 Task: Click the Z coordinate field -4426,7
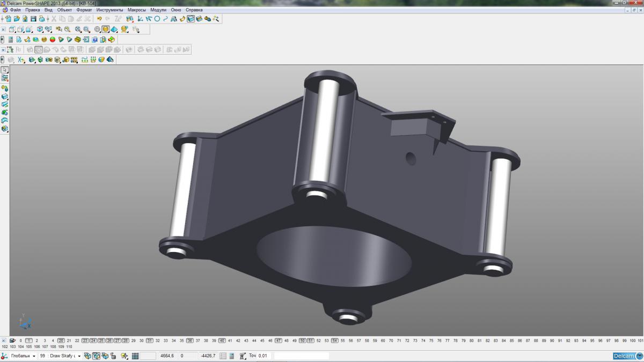point(208,356)
